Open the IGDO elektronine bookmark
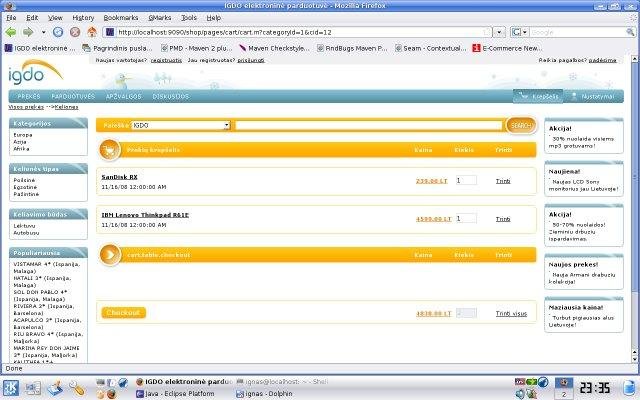The width and height of the screenshot is (640, 400). [40, 48]
